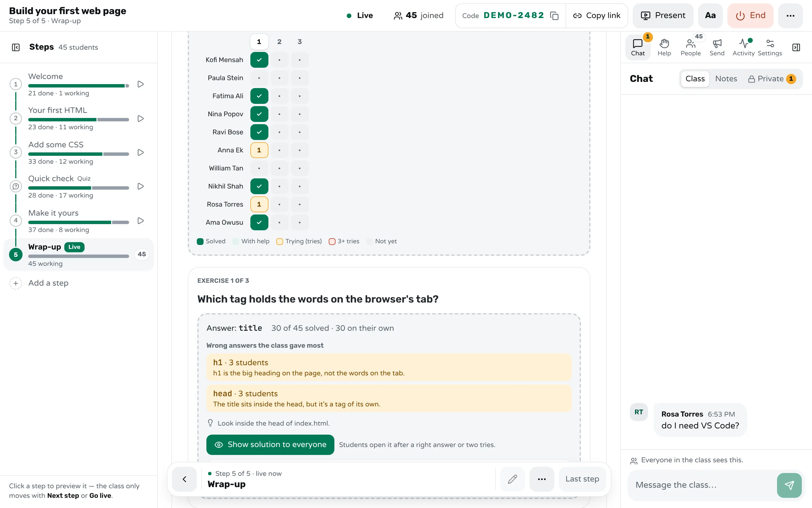End the live session

750,16
